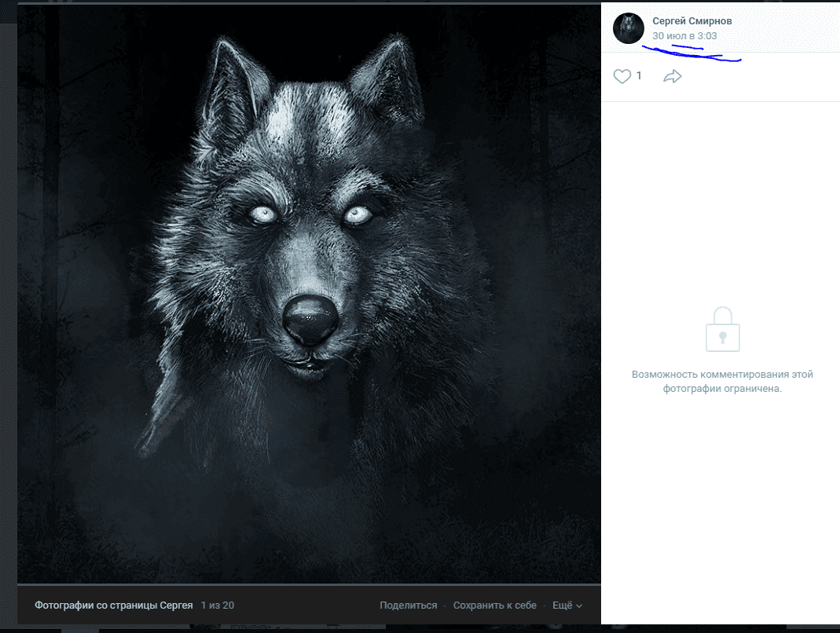The width and height of the screenshot is (840, 633).
Task: Open album Фотографии со страницы Сергея
Action: [114, 606]
